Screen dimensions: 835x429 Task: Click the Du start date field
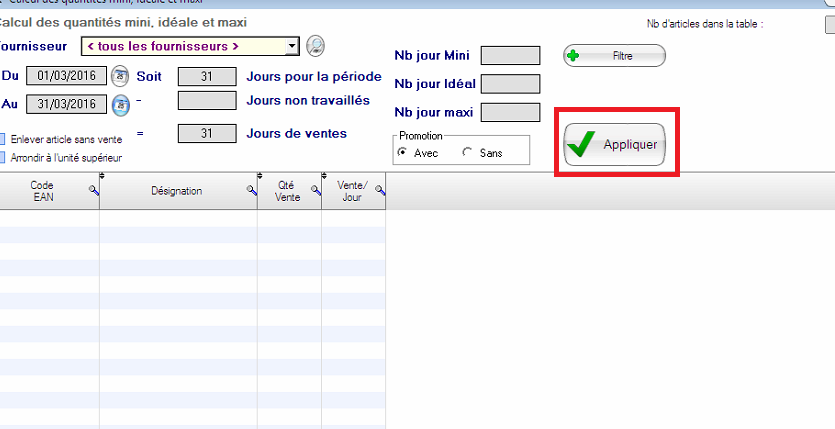coord(66,76)
